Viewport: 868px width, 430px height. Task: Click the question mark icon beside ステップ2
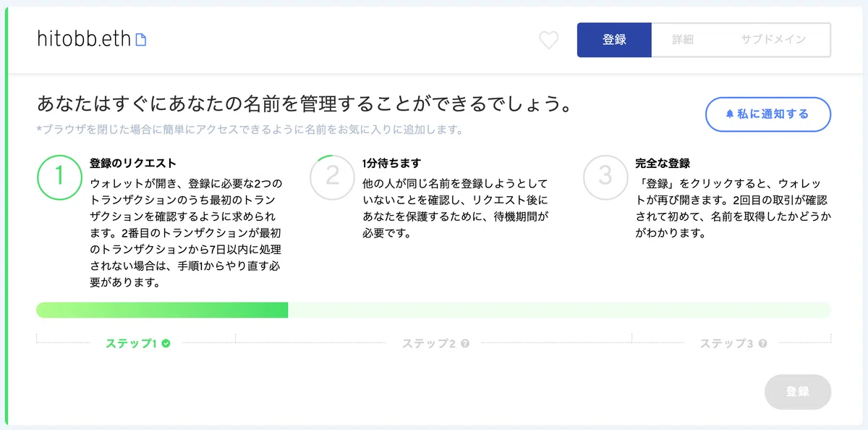coord(465,343)
